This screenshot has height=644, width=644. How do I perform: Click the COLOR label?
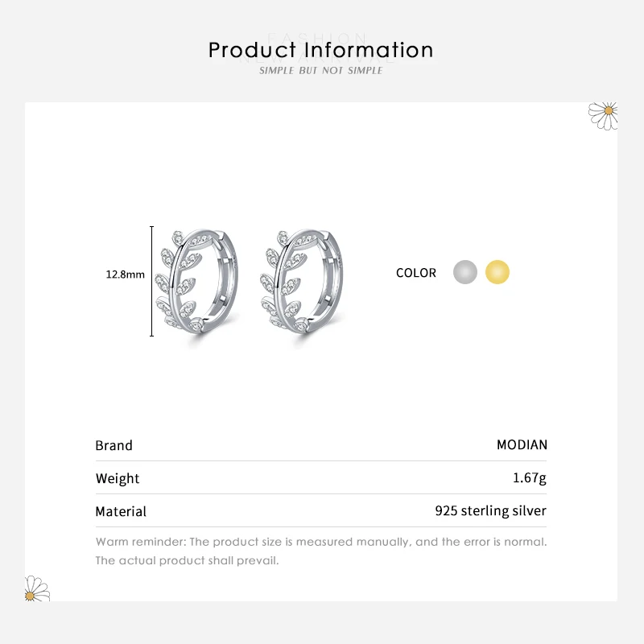[x=416, y=273]
